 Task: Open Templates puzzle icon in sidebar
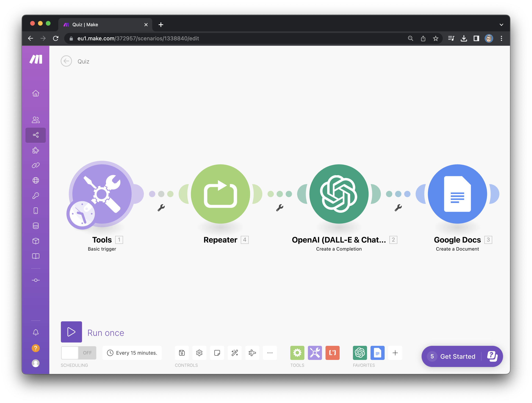click(36, 150)
